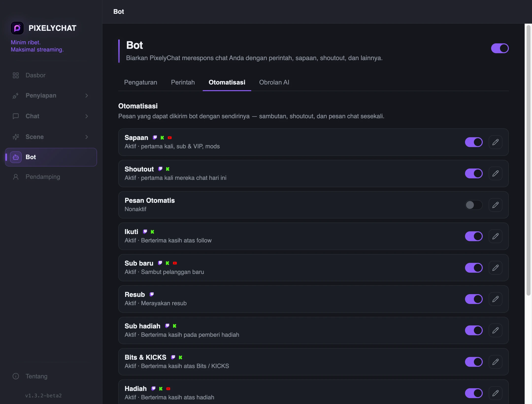The image size is (532, 404).
Task: Click the Penyiapan sidebar label
Action: click(41, 96)
